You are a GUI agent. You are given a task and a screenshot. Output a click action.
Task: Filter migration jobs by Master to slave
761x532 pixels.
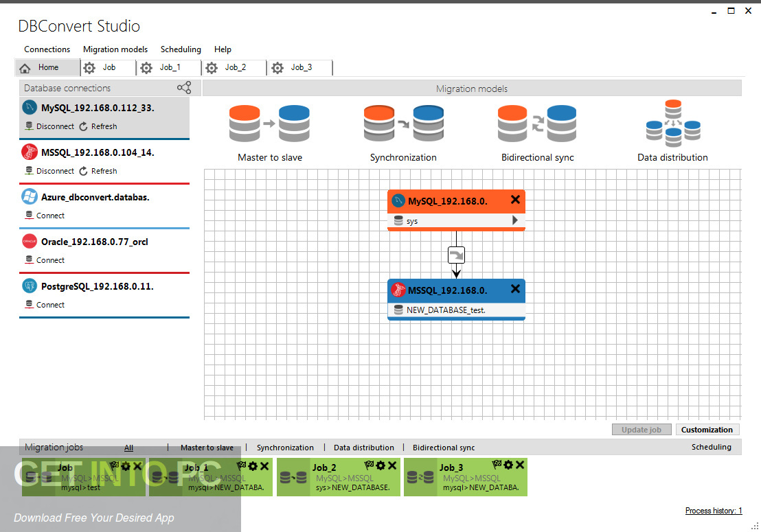(207, 448)
